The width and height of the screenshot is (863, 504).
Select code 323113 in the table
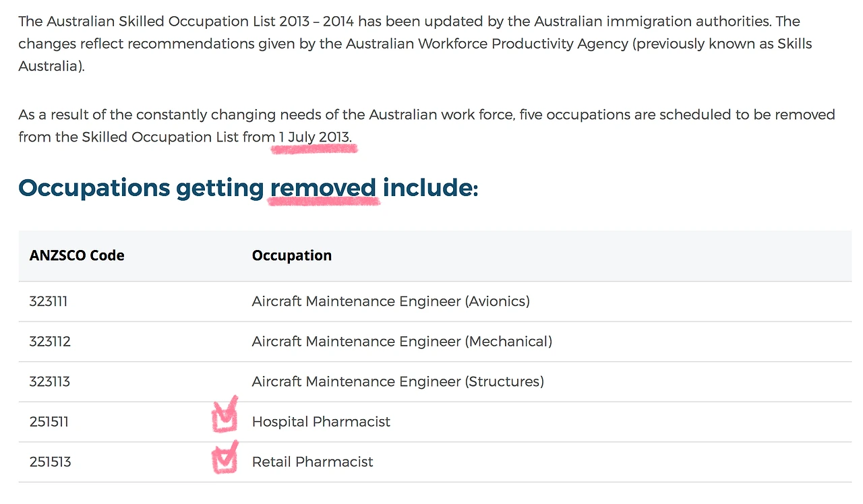[x=50, y=381]
